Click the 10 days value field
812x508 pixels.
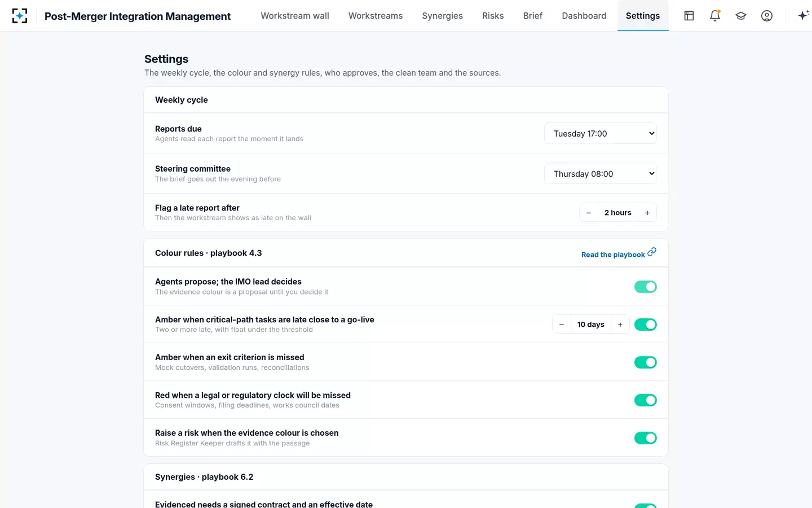(591, 325)
